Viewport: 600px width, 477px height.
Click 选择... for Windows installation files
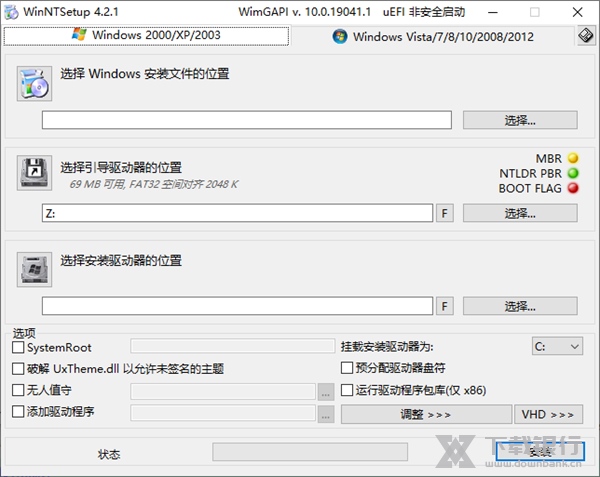[520, 120]
